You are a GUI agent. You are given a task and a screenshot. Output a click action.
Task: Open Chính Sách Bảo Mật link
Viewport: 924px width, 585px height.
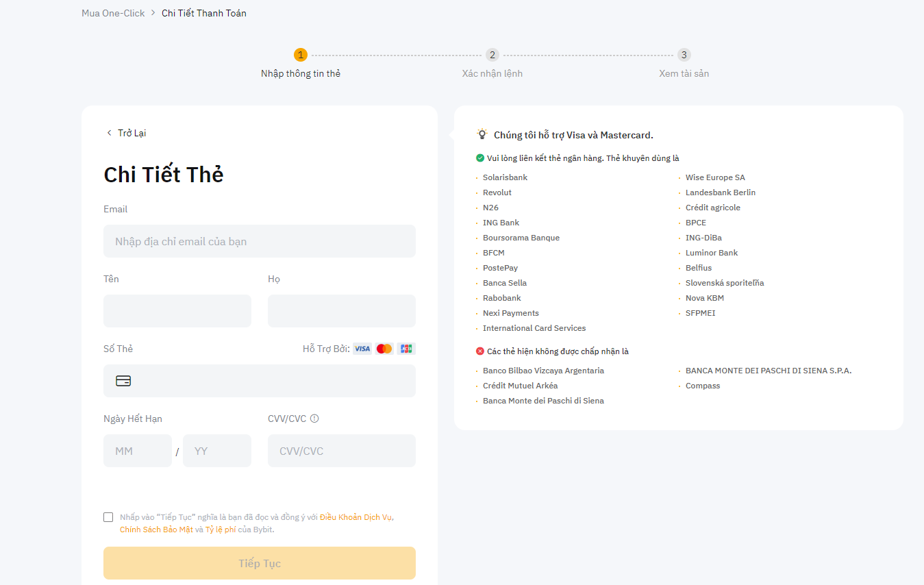[x=156, y=530]
